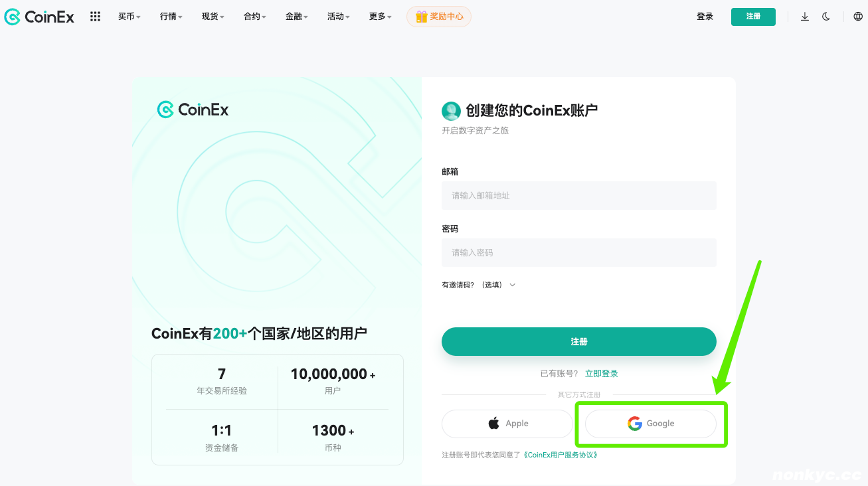Click the gift icon in 奖励中心
Viewport: 868px width, 486px height.
click(421, 17)
